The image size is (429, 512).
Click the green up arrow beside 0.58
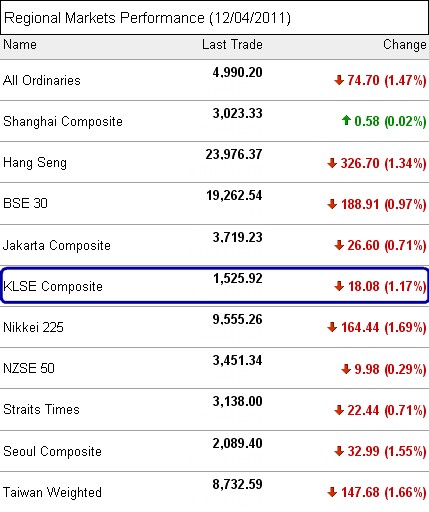coord(346,120)
